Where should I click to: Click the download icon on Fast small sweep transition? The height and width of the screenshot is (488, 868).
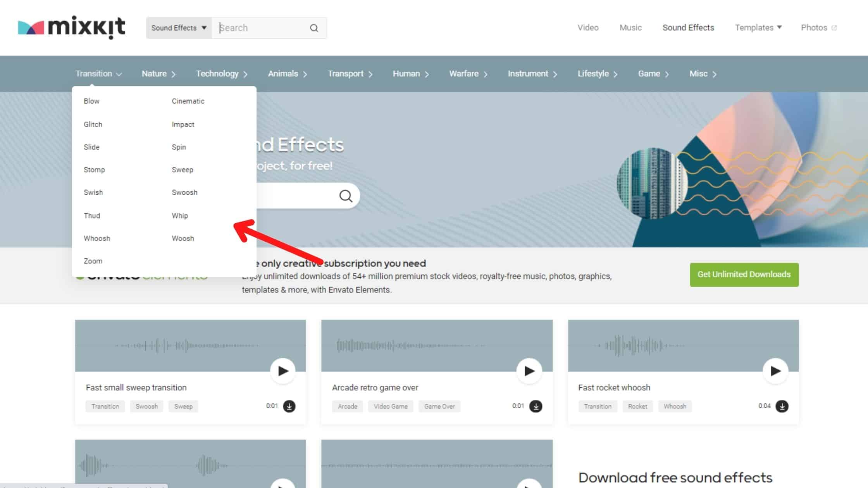pos(289,406)
